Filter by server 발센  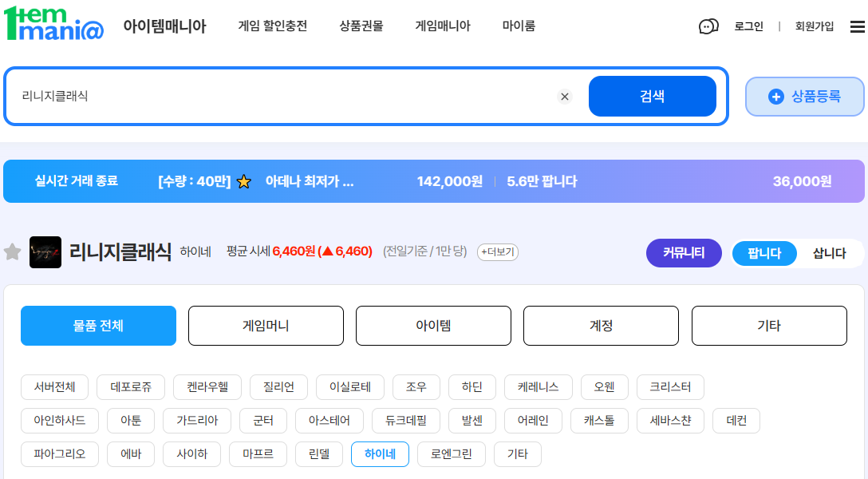pos(472,421)
